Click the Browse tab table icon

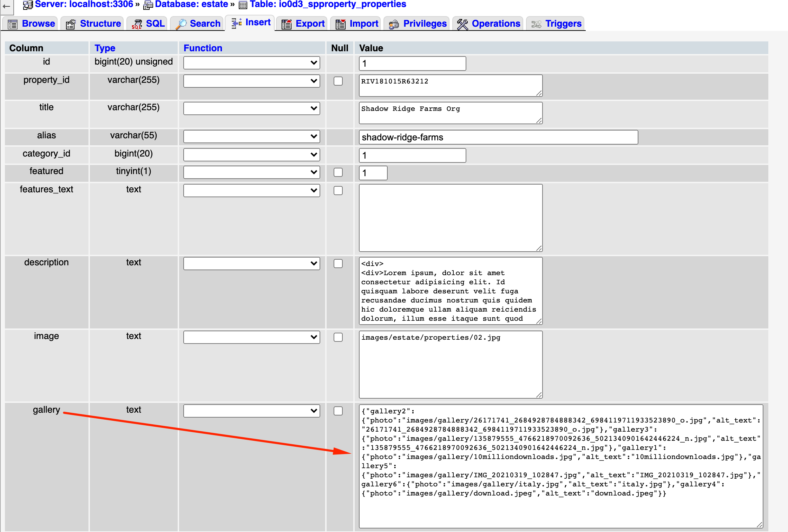(x=13, y=24)
